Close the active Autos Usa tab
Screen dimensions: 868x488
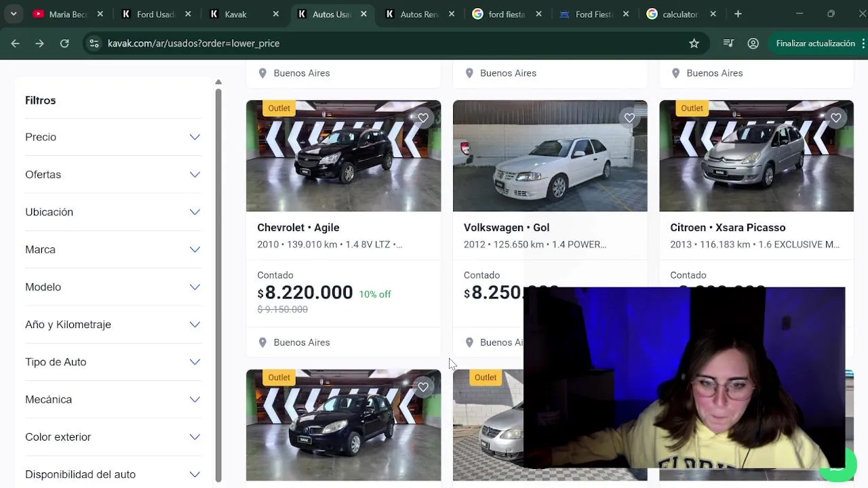(x=363, y=14)
